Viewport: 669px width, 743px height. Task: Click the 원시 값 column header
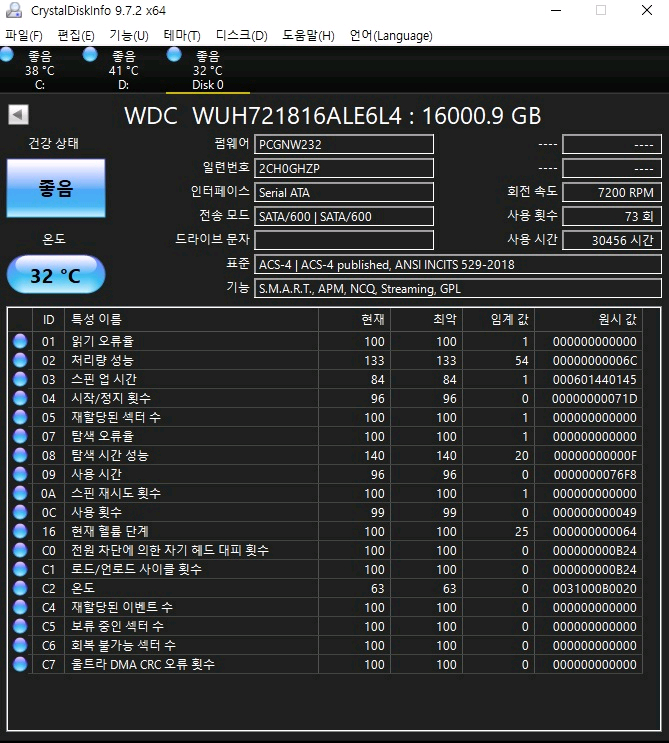point(588,320)
